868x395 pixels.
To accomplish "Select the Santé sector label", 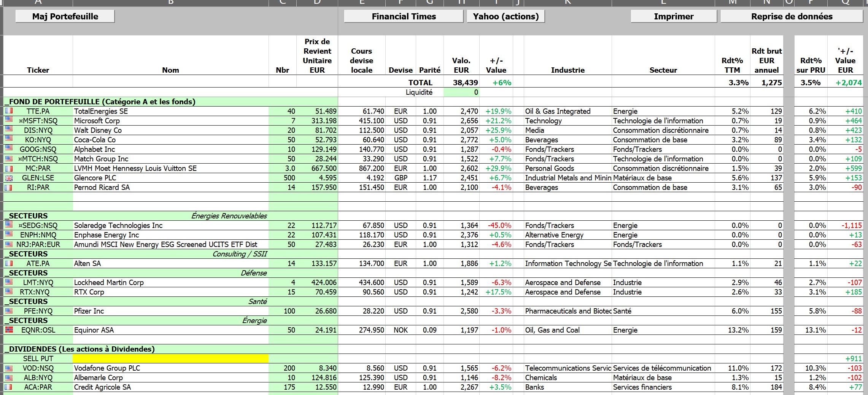I will click(258, 301).
